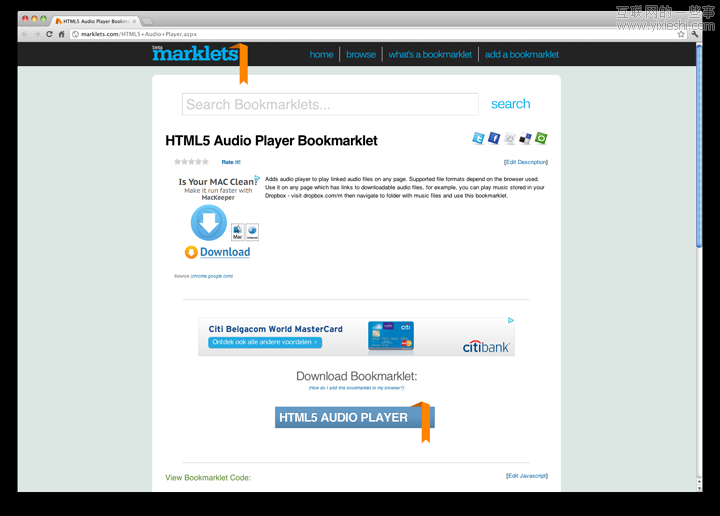Click the HTML5 AUDIO PLAYER bookmarklet button

tap(344, 417)
